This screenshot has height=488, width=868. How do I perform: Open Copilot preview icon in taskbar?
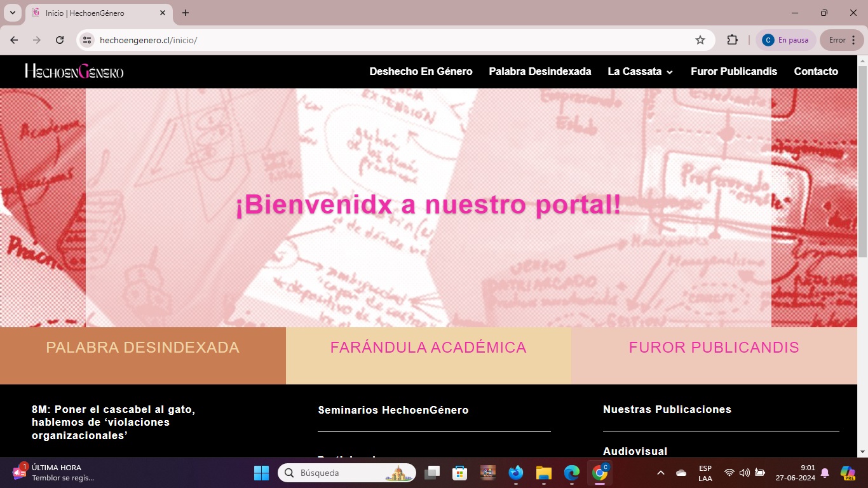(x=847, y=473)
